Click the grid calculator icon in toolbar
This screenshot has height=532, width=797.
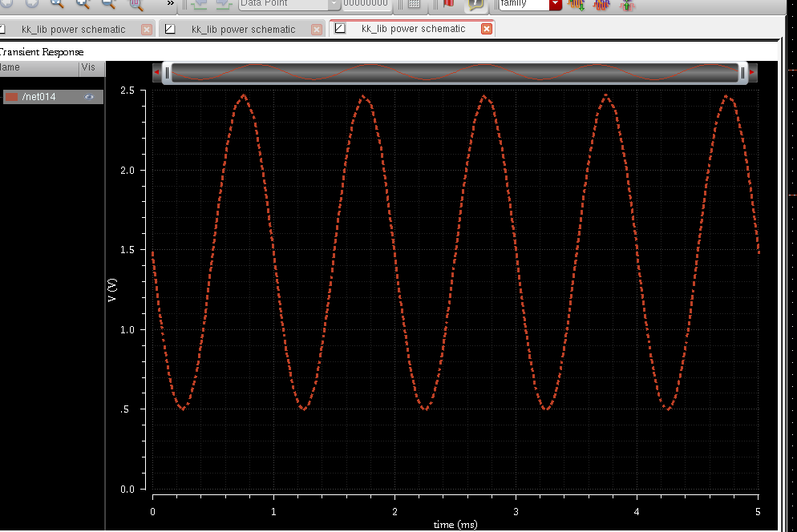tap(414, 4)
